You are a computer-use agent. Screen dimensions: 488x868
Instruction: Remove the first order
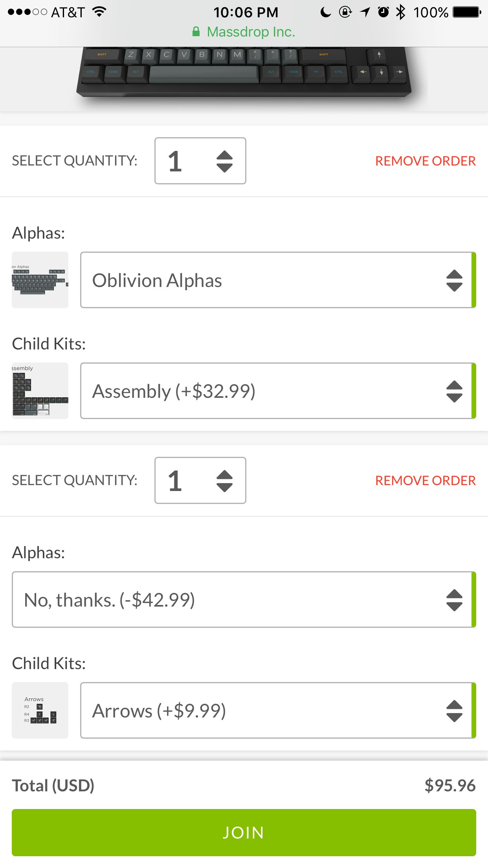[x=425, y=161]
